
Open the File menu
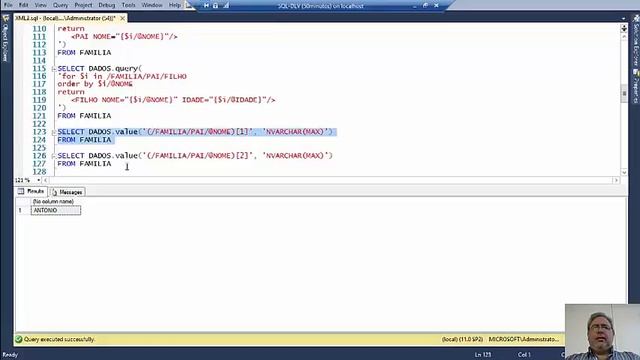pos(8,5)
